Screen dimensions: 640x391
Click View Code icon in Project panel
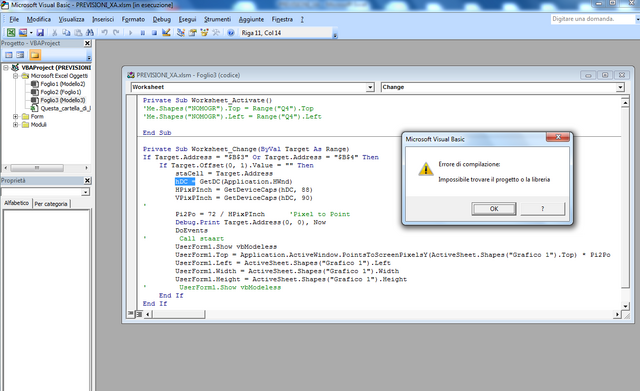point(9,55)
